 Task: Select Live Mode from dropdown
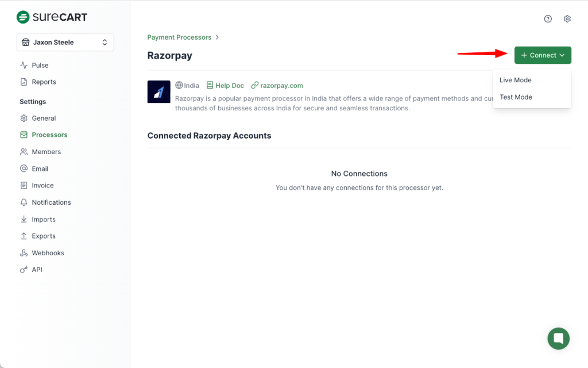(516, 80)
